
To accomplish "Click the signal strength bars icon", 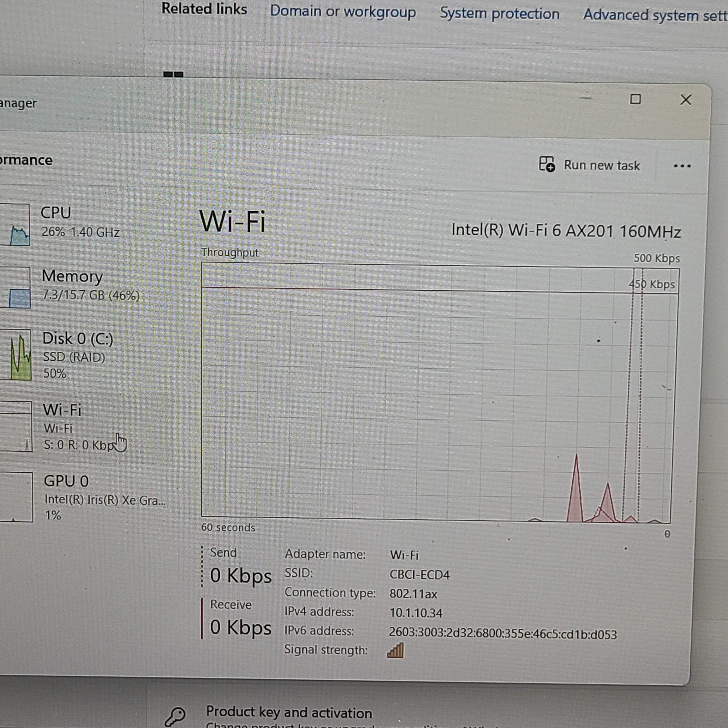I will tap(395, 651).
